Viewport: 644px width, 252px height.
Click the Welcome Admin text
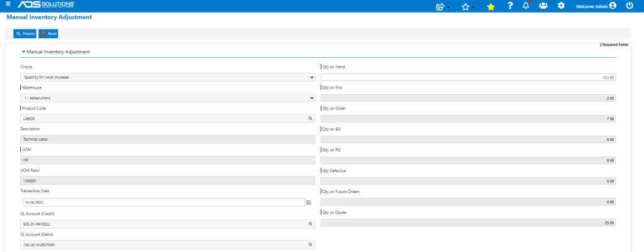point(592,6)
